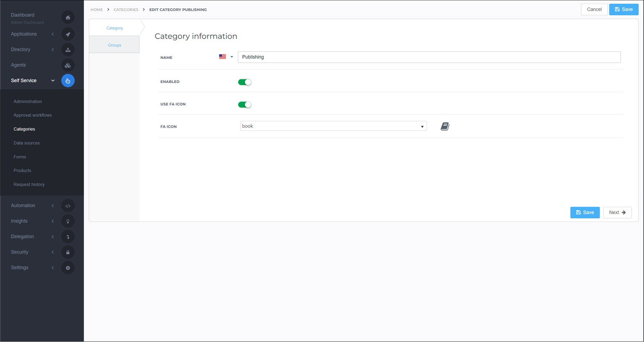
Task: Expand the Delegation menu chevron
Action: (53, 237)
